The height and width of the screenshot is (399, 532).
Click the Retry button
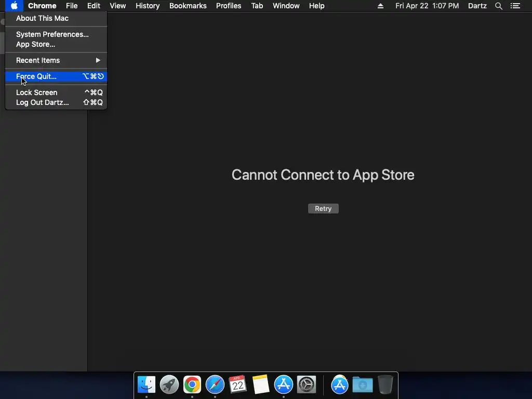point(323,209)
